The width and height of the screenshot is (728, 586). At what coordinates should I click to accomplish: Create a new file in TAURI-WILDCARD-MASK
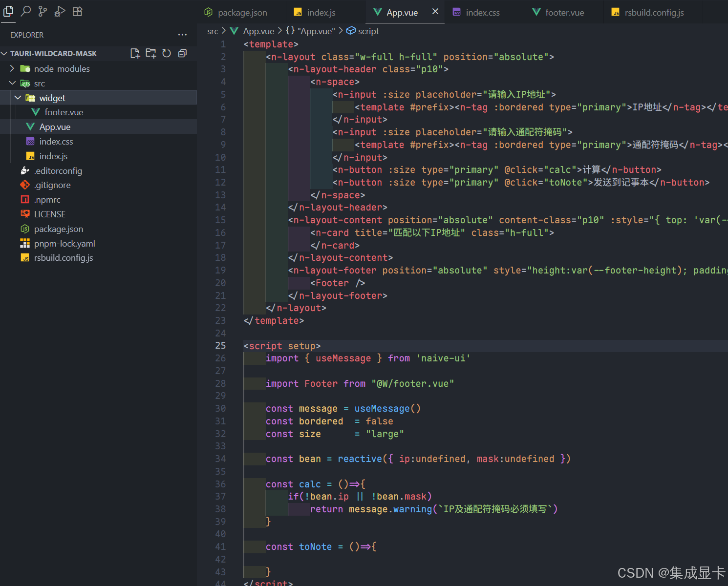tap(135, 53)
